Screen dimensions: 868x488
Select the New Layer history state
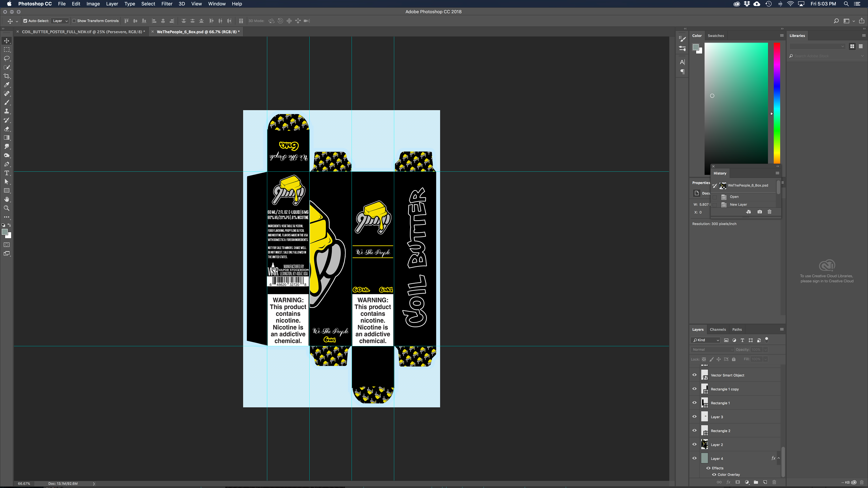(x=738, y=204)
